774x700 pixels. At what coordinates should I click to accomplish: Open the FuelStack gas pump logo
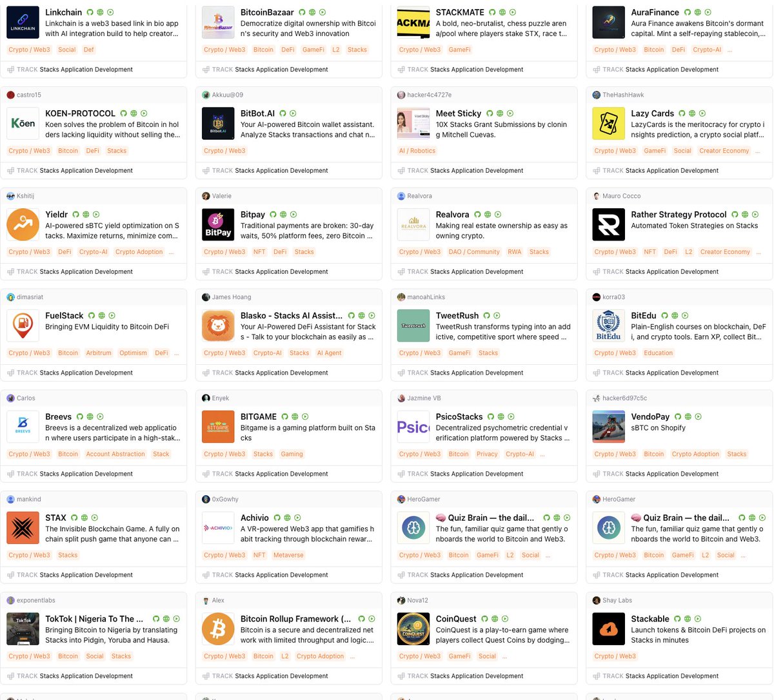23,326
